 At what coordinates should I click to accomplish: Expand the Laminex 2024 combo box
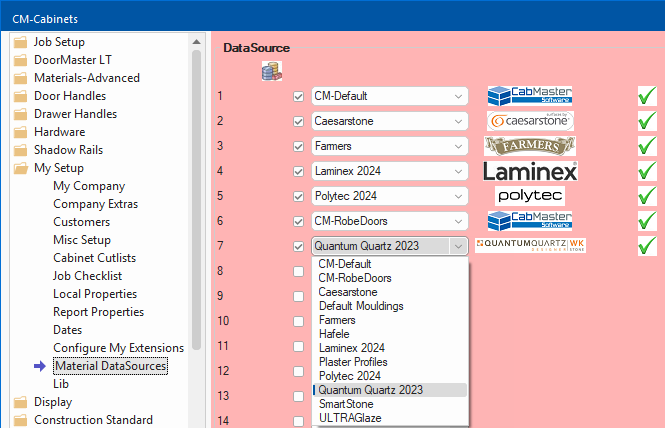(458, 171)
